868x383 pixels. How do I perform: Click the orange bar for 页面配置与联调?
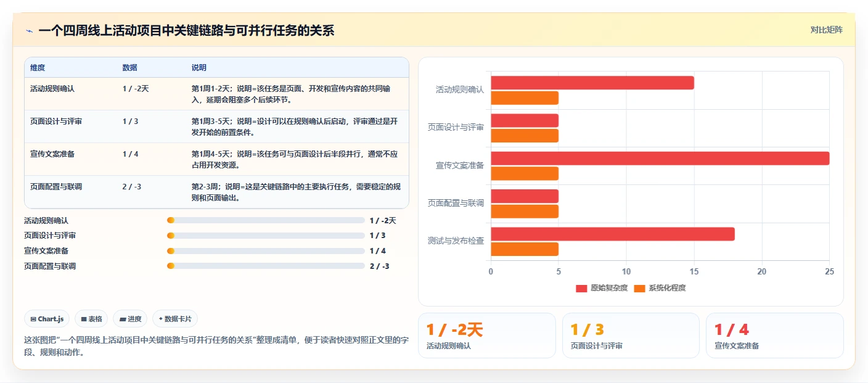coord(525,212)
